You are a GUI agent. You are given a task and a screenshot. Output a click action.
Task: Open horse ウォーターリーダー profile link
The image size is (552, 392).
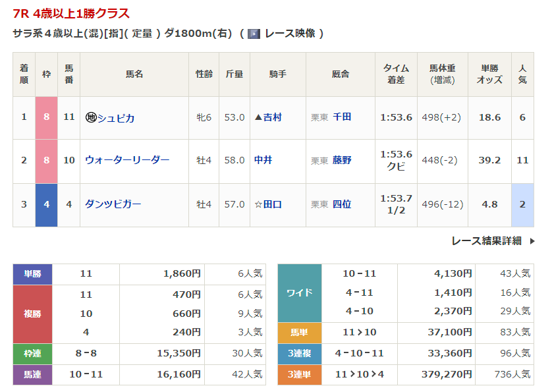[x=127, y=160]
